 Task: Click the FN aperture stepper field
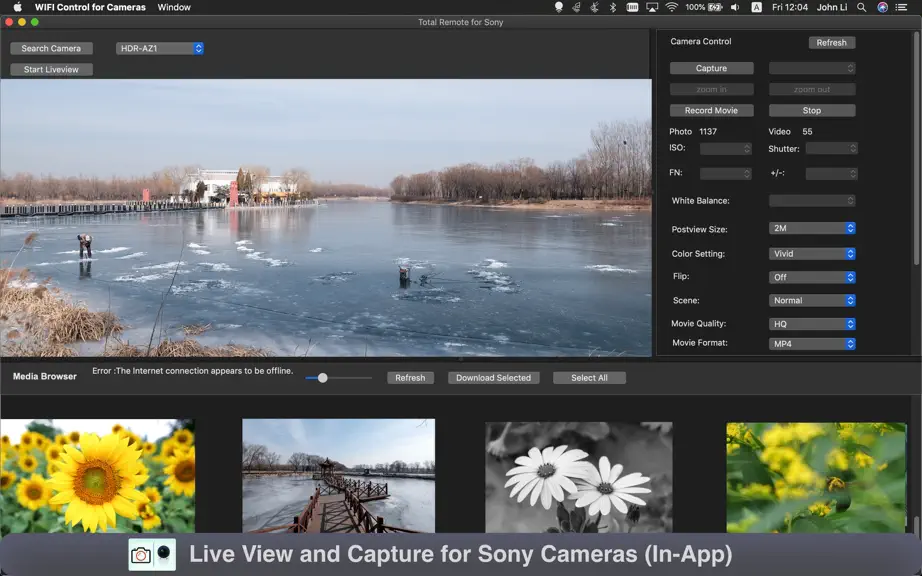pyautogui.click(x=726, y=173)
